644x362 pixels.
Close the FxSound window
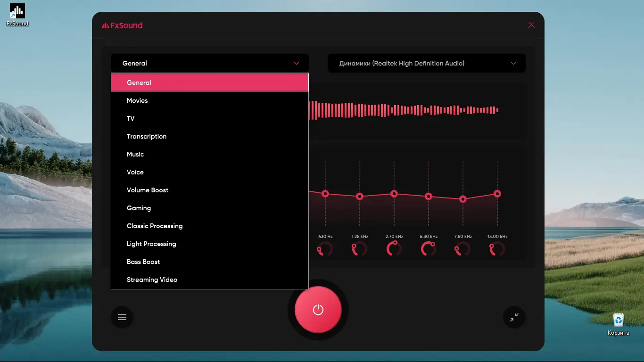(x=531, y=25)
